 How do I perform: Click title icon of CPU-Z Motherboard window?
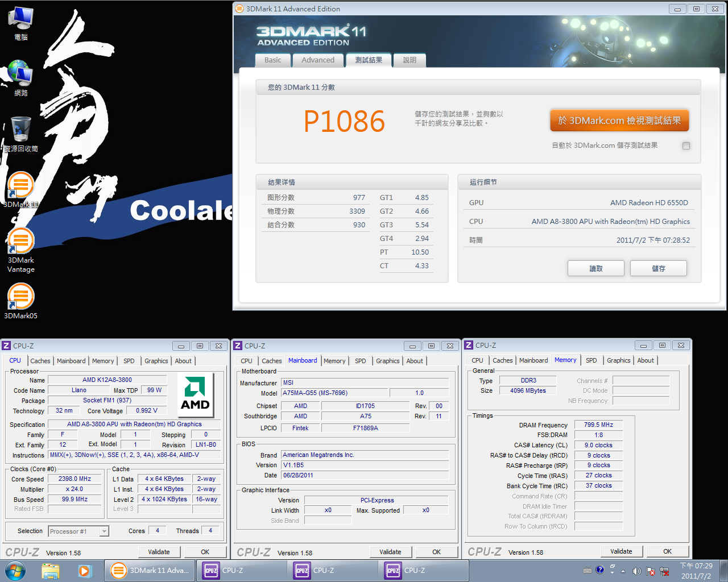tap(238, 346)
